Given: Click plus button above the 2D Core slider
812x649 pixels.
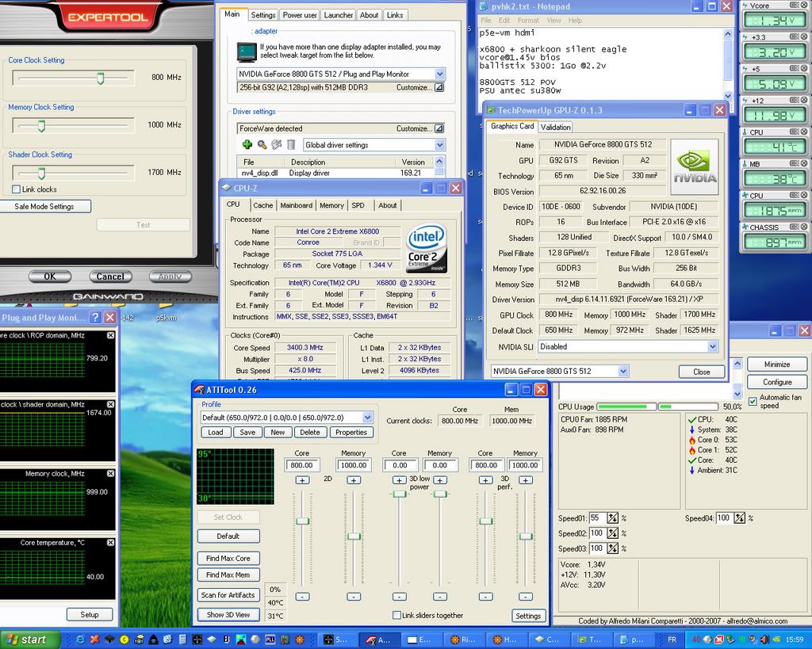Looking at the screenshot, I should click(x=302, y=480).
